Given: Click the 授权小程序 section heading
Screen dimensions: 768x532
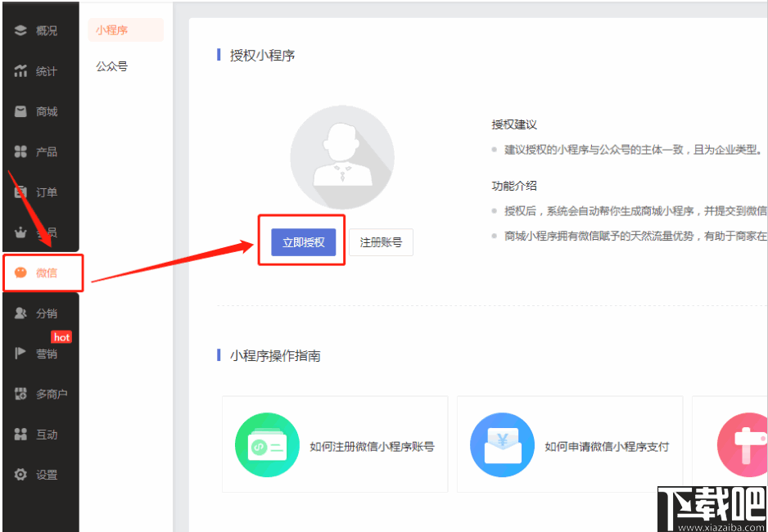Looking at the screenshot, I should coord(263,56).
